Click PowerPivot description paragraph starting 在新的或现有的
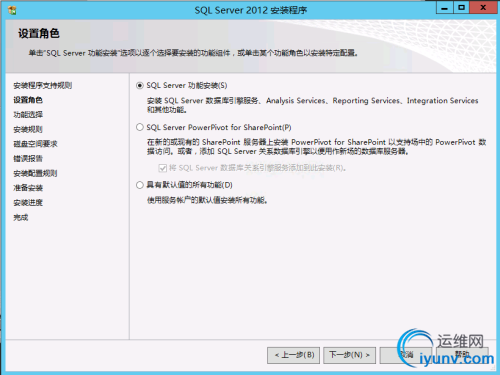Image resolution: width=500 pixels, height=375 pixels. 317,147
